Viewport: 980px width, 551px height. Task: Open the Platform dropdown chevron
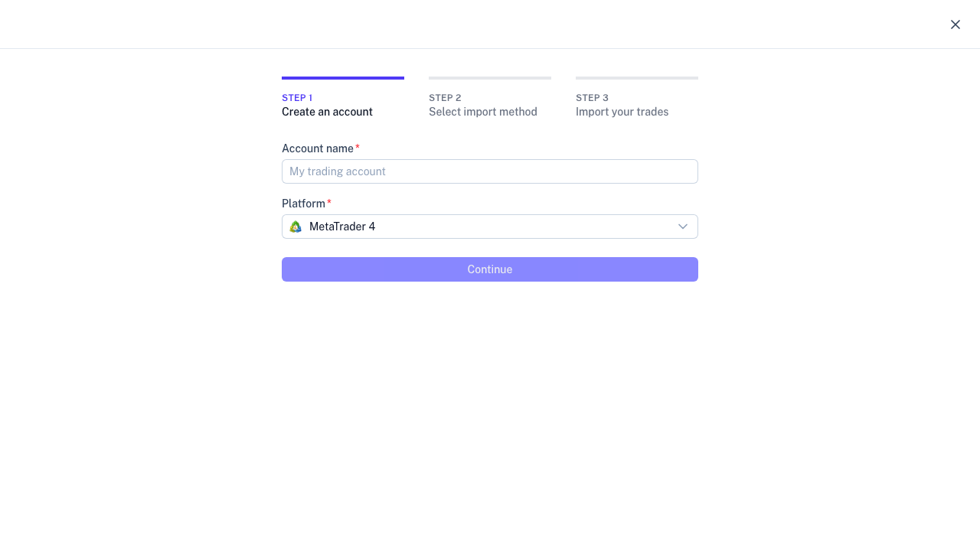pos(682,227)
